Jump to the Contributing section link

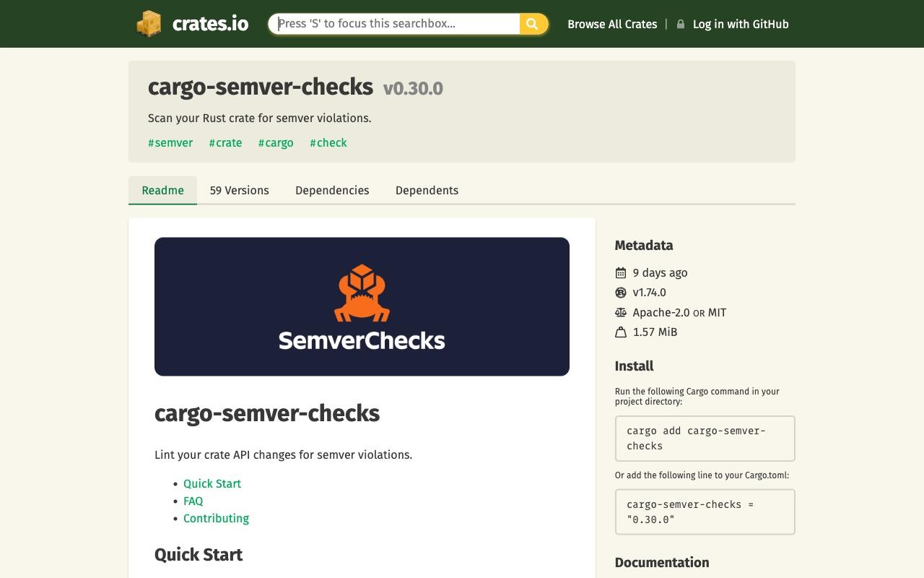pos(216,518)
